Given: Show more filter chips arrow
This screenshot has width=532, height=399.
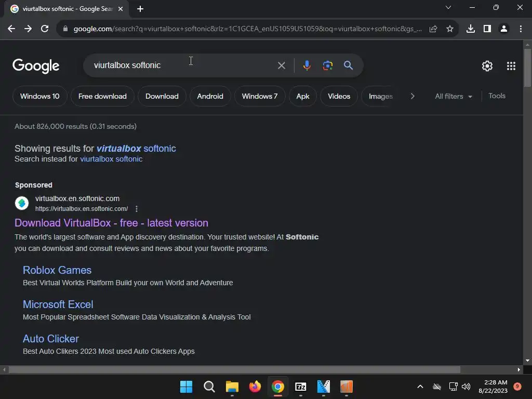Looking at the screenshot, I should 412,96.
